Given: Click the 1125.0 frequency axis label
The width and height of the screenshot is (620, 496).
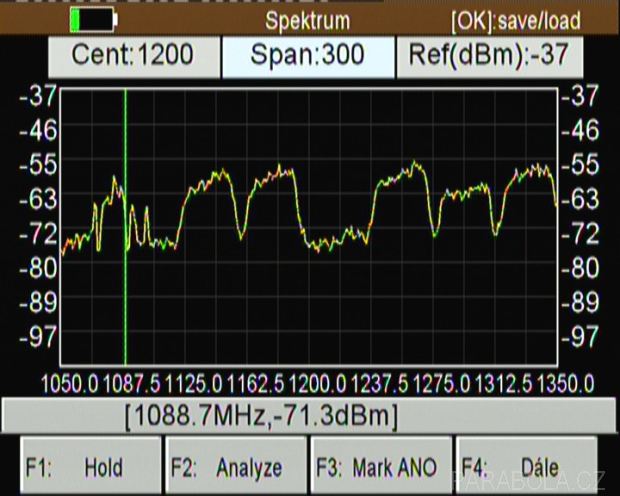Looking at the screenshot, I should pyautogui.click(x=193, y=384).
